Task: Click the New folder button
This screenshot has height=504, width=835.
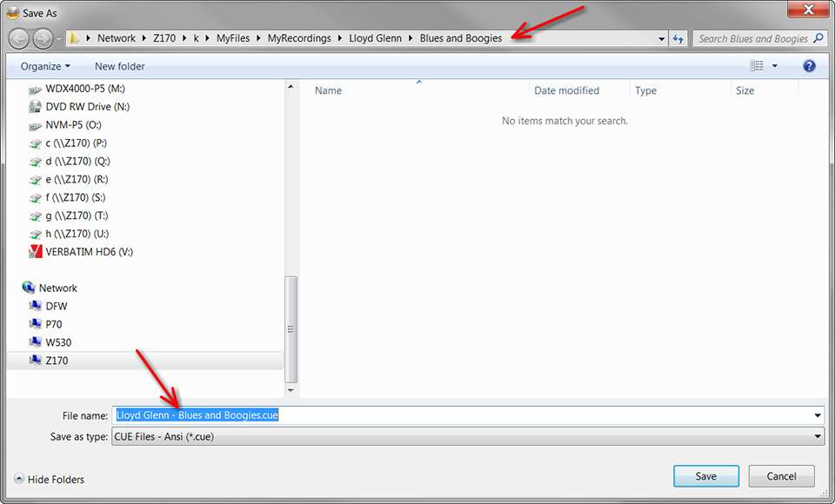Action: pos(119,66)
